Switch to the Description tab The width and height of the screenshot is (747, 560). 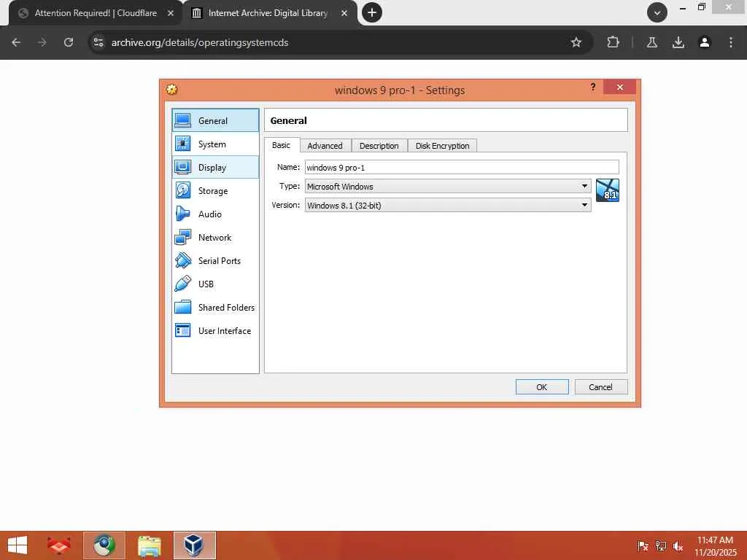click(379, 146)
